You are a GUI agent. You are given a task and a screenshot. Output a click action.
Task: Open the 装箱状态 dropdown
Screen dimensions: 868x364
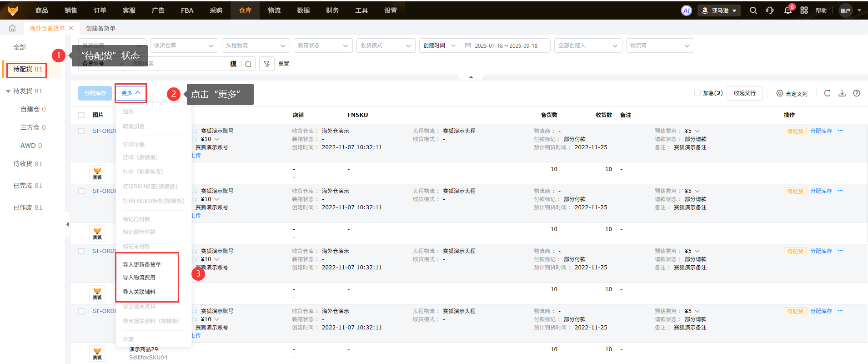pyautogui.click(x=323, y=45)
